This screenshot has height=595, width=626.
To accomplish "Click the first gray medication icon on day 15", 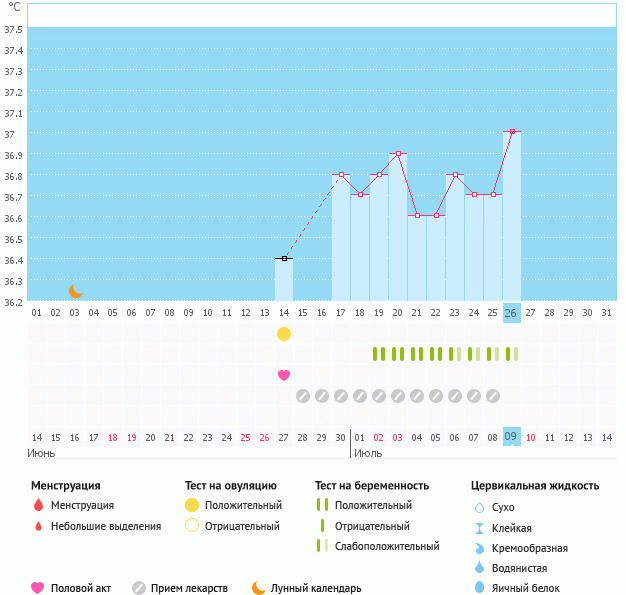I will click(303, 396).
